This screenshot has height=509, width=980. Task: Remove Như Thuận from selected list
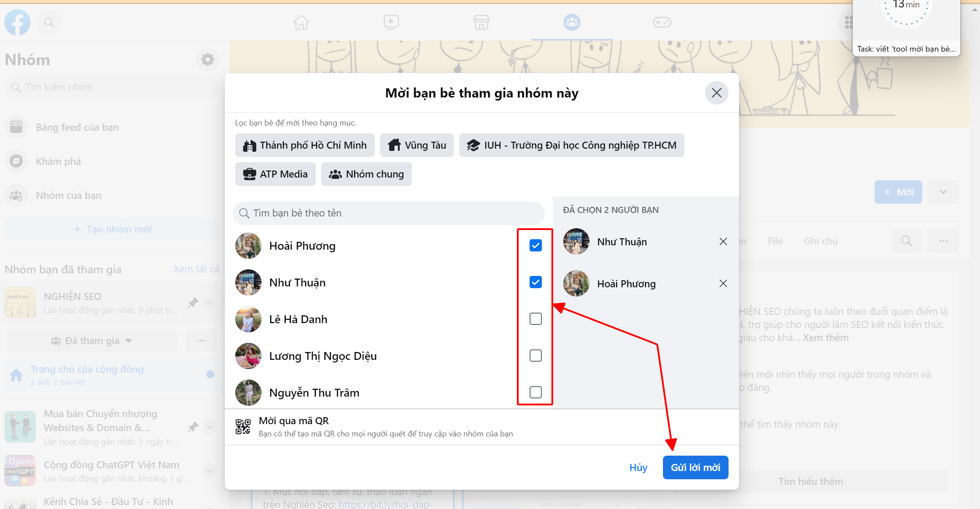(723, 241)
